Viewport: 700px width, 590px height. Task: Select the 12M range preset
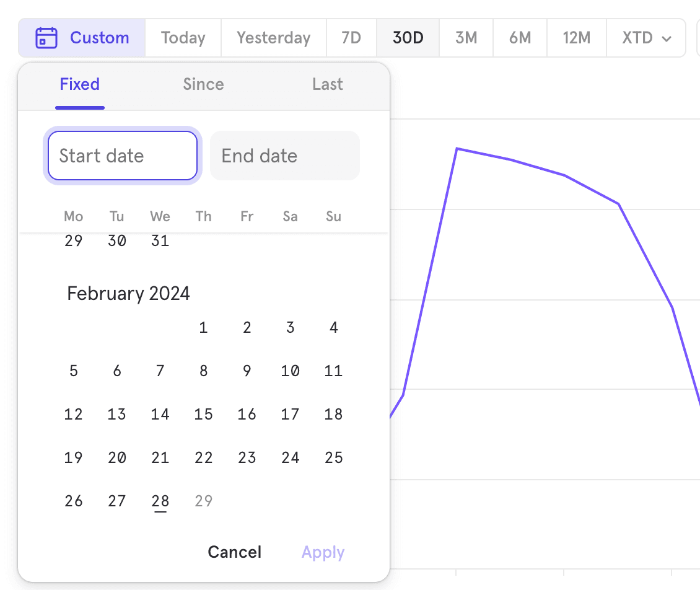coord(576,38)
